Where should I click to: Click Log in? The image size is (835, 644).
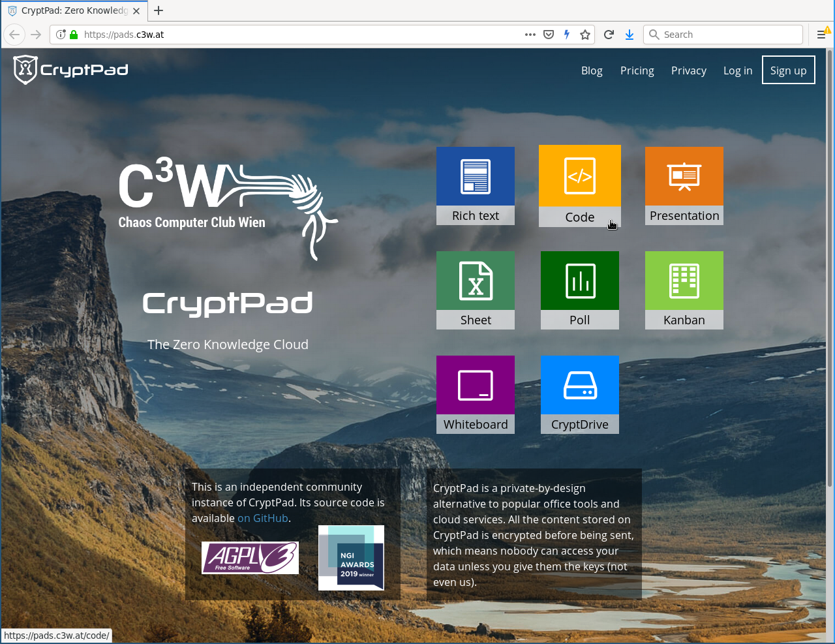[738, 70]
